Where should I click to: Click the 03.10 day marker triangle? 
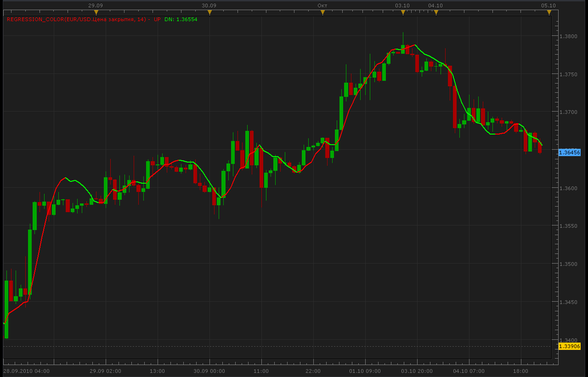click(x=403, y=13)
